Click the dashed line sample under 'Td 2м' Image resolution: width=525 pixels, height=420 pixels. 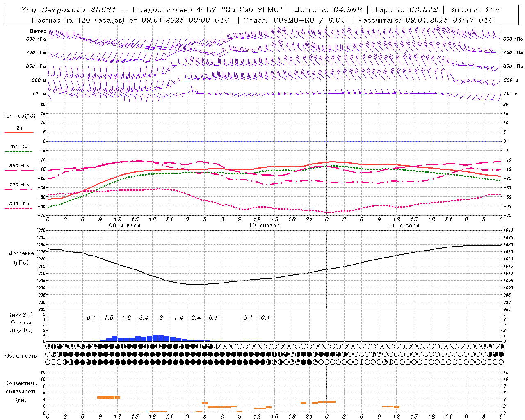coord(18,152)
